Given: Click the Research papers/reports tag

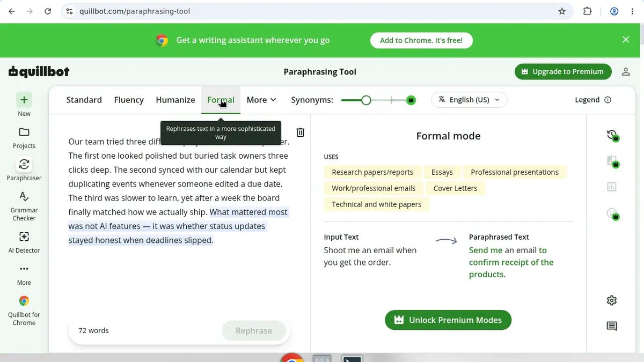Looking at the screenshot, I should pyautogui.click(x=372, y=172).
